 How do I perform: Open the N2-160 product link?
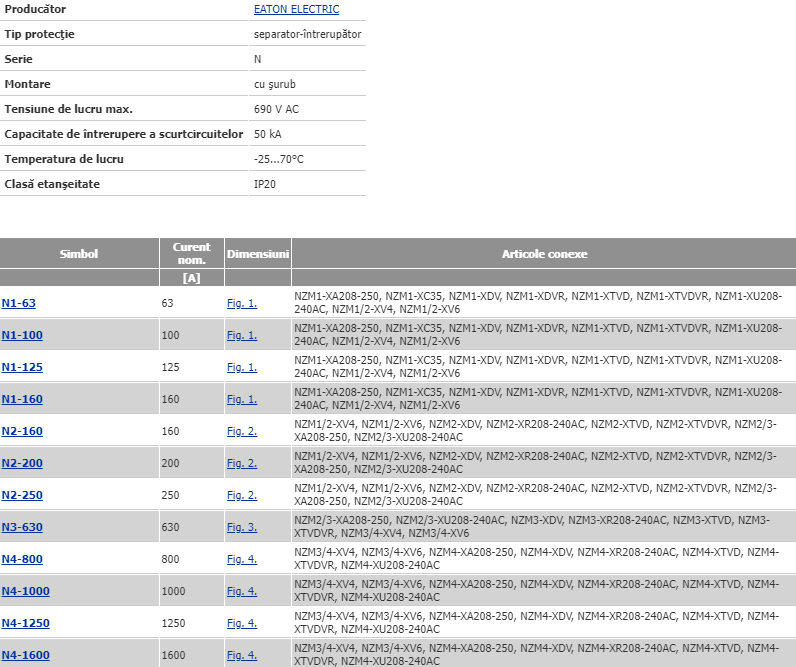(x=22, y=431)
